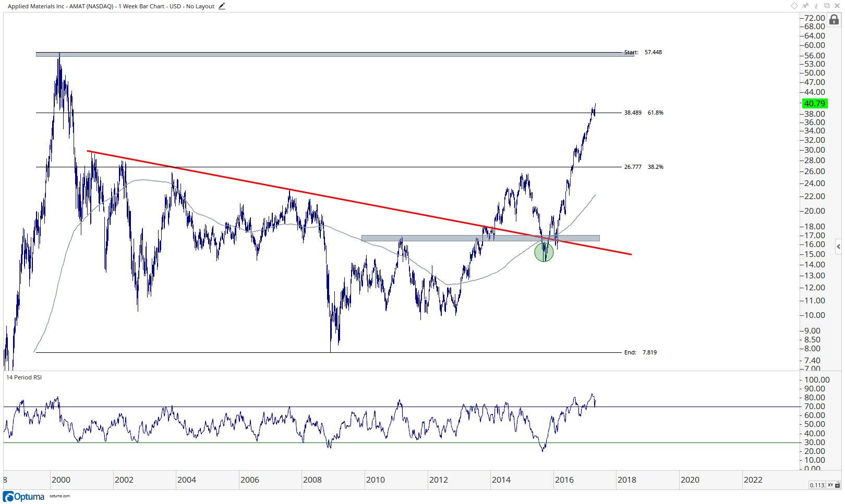Click the diamond icon in the top-right toolbar
The width and height of the screenshot is (845, 504).
(794, 6)
